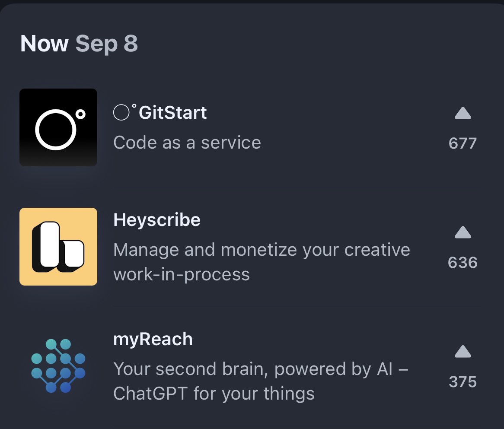This screenshot has height=429, width=504.
Task: Upvote Heyscribe with the triangle arrow
Action: tap(463, 232)
